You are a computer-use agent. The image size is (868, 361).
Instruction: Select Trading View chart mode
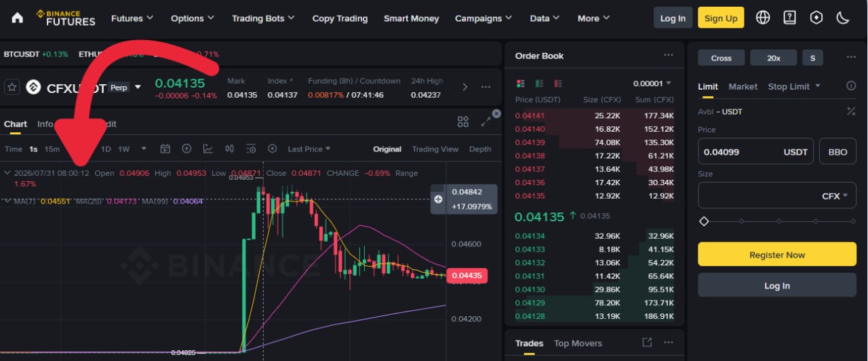pos(435,149)
